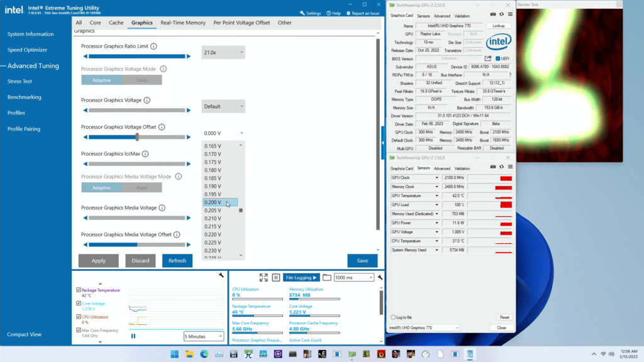Screen dimensions: 644x362
Task: Open info for Processor Graphics IccMax
Action: 145,154
